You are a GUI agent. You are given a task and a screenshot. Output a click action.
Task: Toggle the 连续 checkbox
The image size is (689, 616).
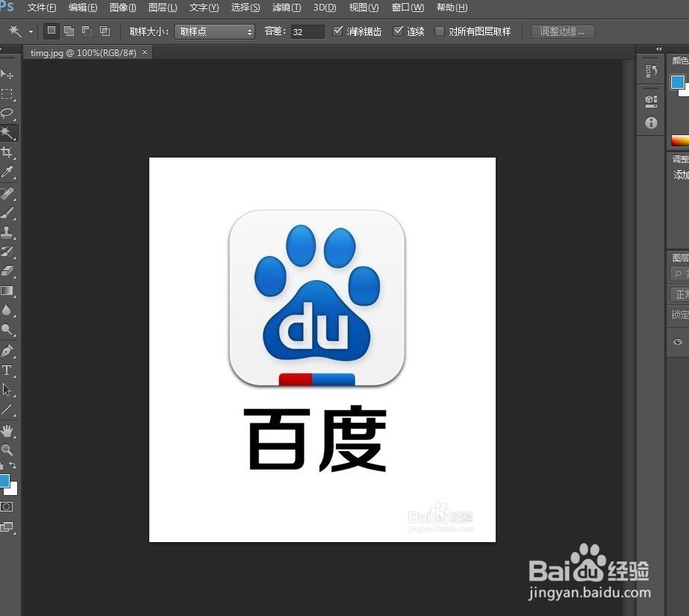398,31
